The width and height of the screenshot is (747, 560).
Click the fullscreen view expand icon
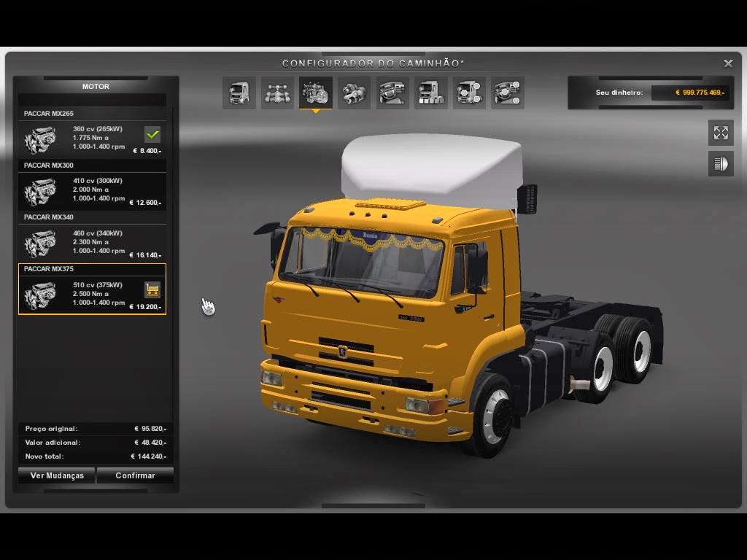point(721,133)
